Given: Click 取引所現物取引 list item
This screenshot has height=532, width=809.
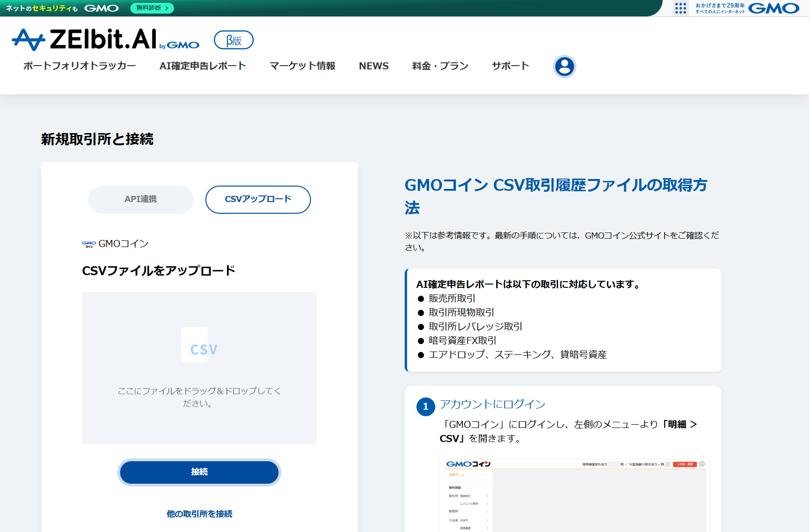Looking at the screenshot, I should click(461, 313).
